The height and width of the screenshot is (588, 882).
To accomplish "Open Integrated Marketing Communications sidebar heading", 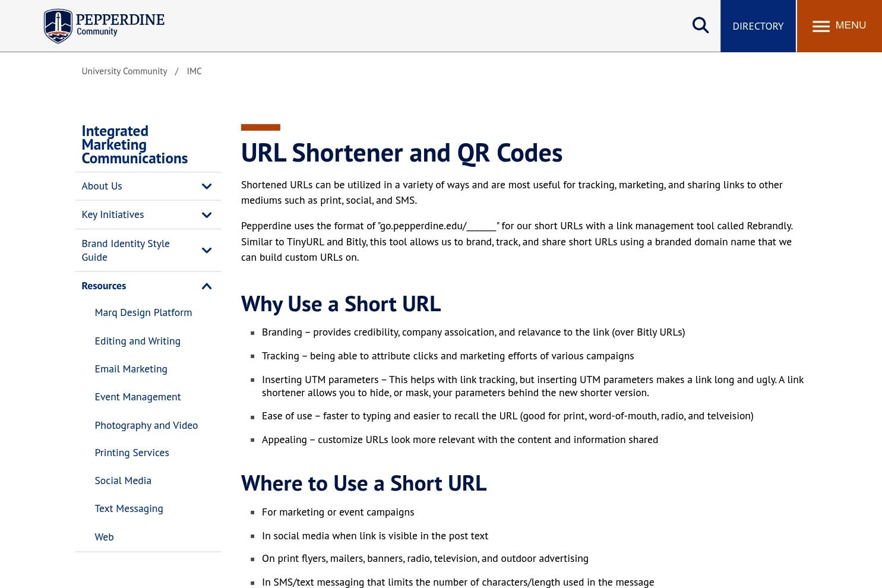I will click(135, 144).
